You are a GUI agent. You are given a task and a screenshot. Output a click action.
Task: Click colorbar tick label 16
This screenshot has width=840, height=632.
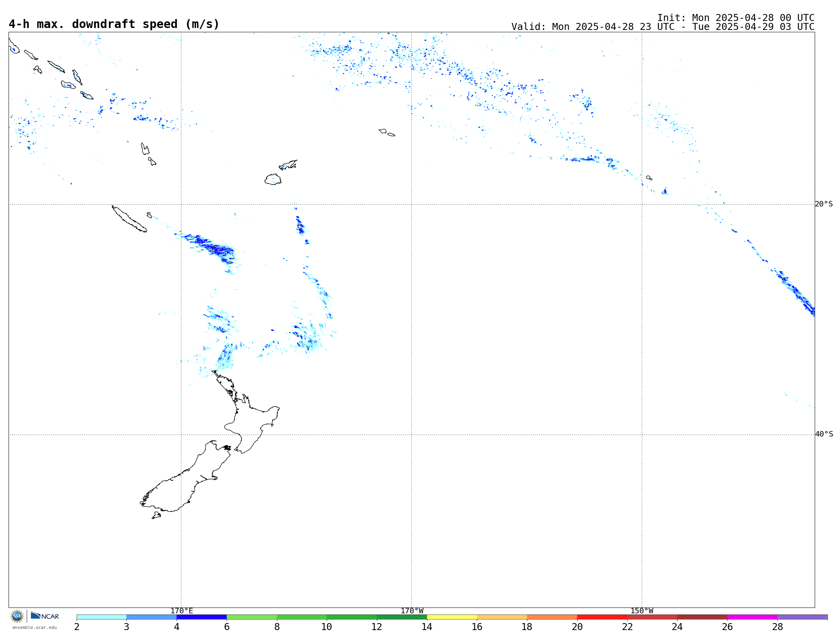pyautogui.click(x=477, y=627)
